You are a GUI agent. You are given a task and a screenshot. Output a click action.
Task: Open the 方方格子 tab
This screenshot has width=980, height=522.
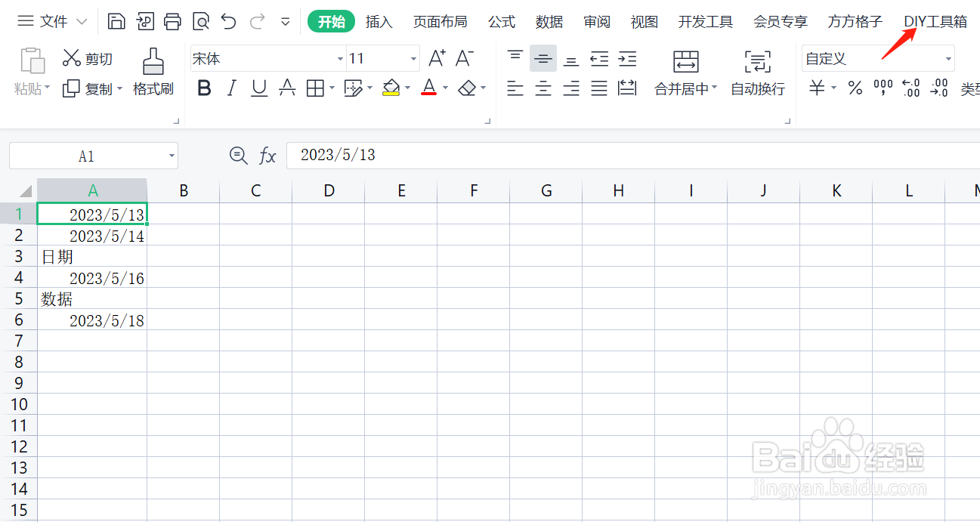coord(855,22)
